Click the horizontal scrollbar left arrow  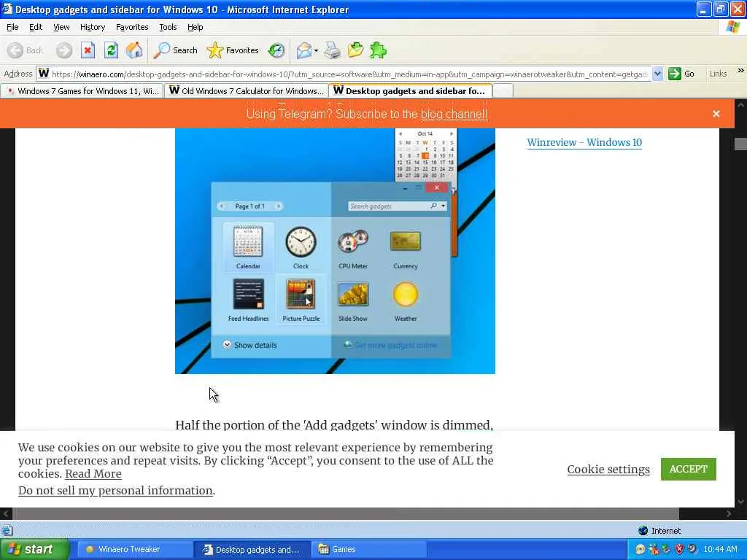tap(6, 513)
